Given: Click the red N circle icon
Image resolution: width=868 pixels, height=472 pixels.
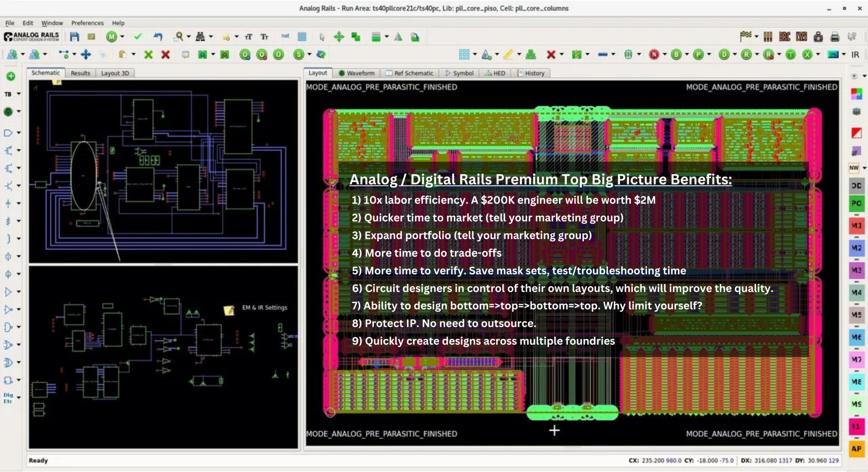Looking at the screenshot, I should click(654, 54).
